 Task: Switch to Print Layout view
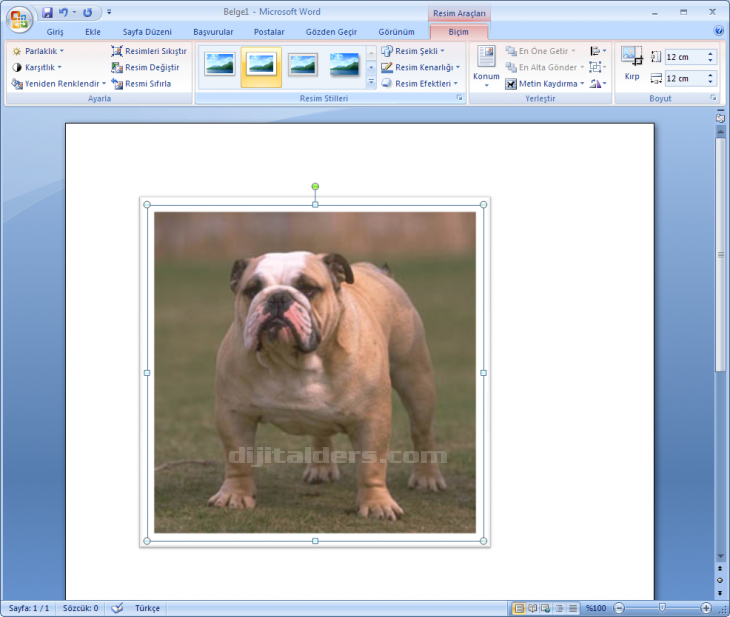tap(519, 608)
